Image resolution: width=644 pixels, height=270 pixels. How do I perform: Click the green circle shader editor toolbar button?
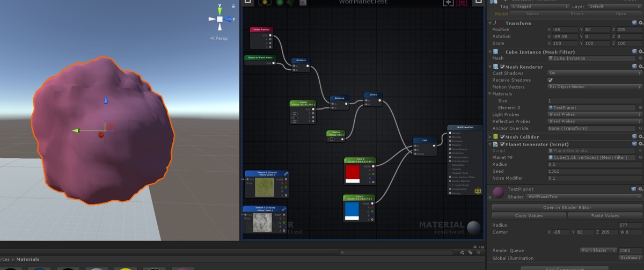coord(280,2)
